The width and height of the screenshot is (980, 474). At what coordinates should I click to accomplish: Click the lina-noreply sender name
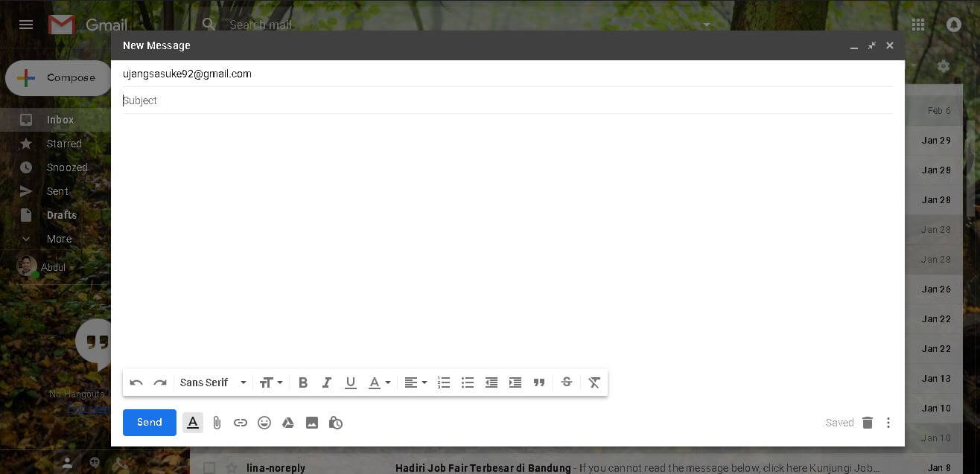click(x=276, y=468)
